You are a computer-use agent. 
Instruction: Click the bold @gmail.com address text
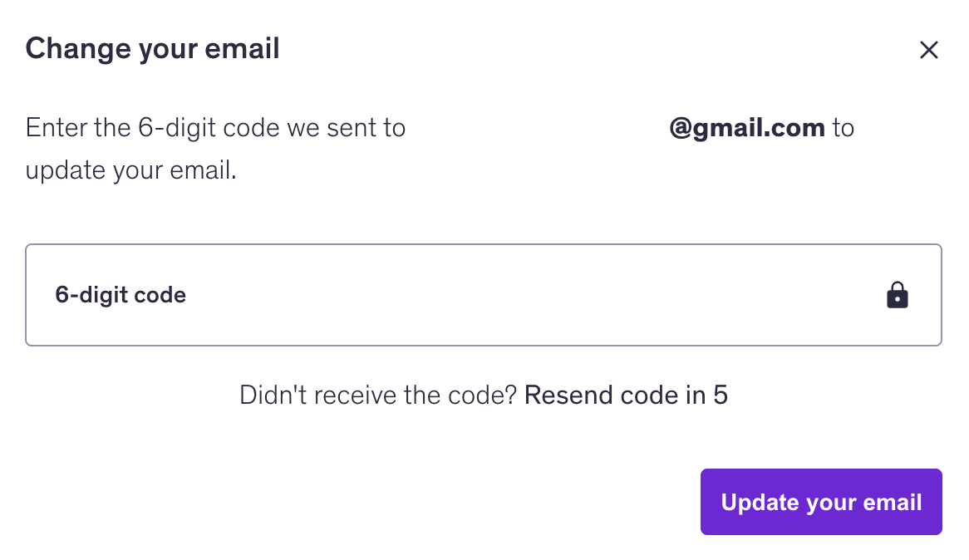click(746, 129)
